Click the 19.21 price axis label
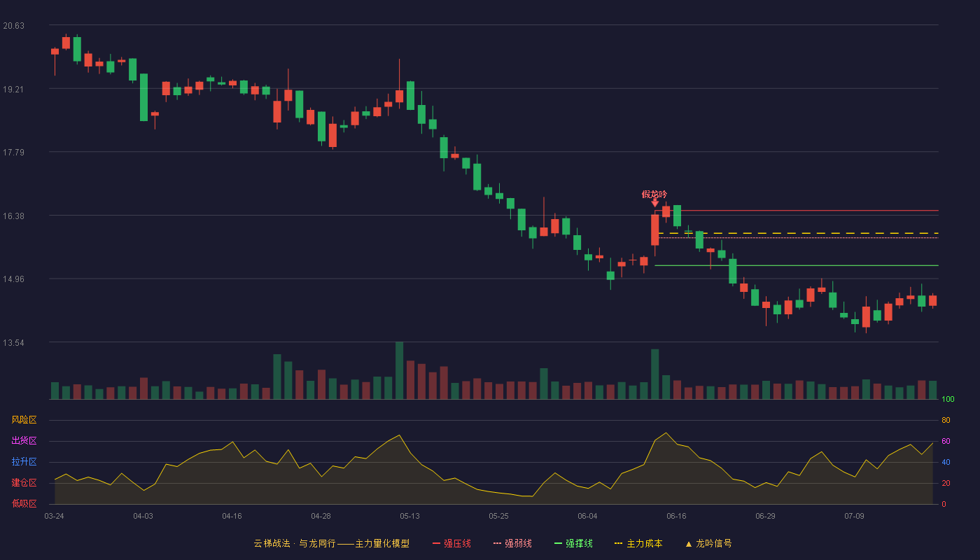The width and height of the screenshot is (980, 560). coord(13,90)
